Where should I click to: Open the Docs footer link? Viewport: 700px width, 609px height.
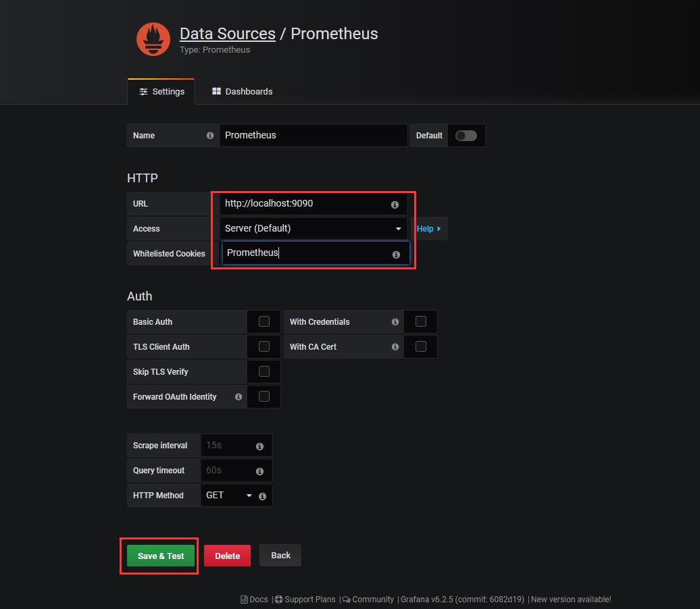(255, 599)
